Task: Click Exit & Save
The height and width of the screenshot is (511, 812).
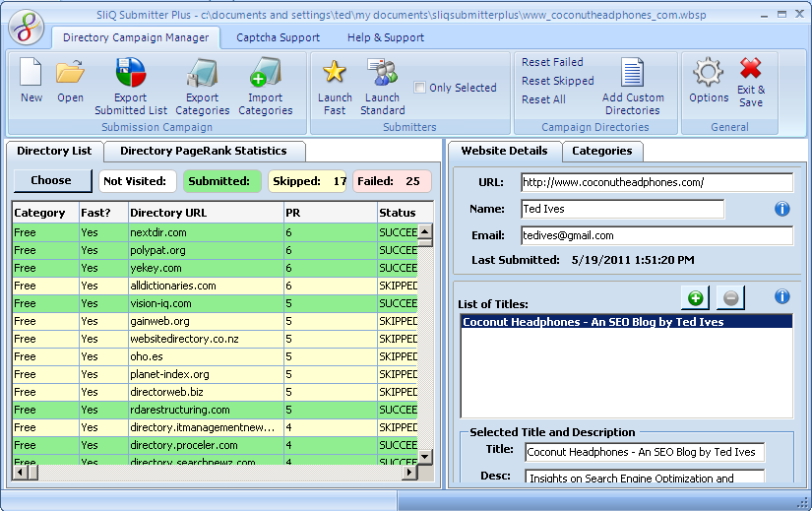Action: pos(751,82)
